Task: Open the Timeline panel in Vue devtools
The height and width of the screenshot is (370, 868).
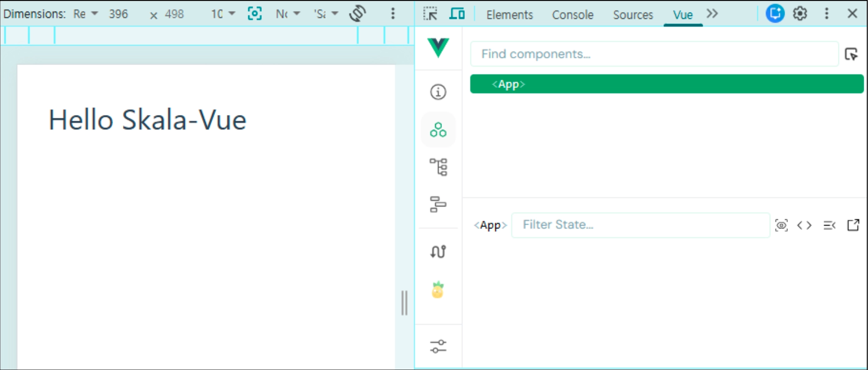Action: (x=438, y=204)
